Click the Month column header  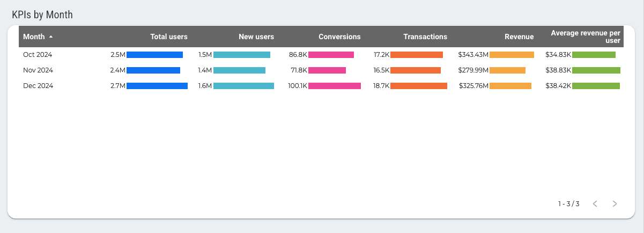pyautogui.click(x=34, y=37)
